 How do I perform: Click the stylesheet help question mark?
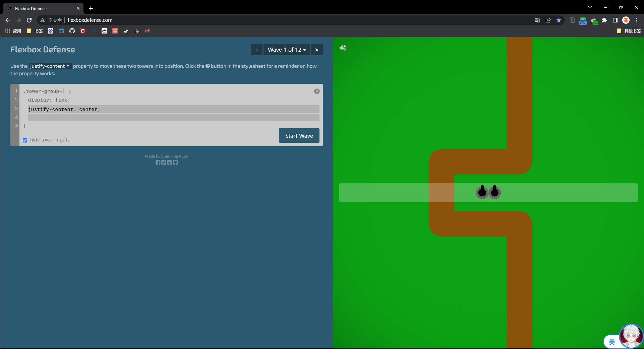(316, 91)
